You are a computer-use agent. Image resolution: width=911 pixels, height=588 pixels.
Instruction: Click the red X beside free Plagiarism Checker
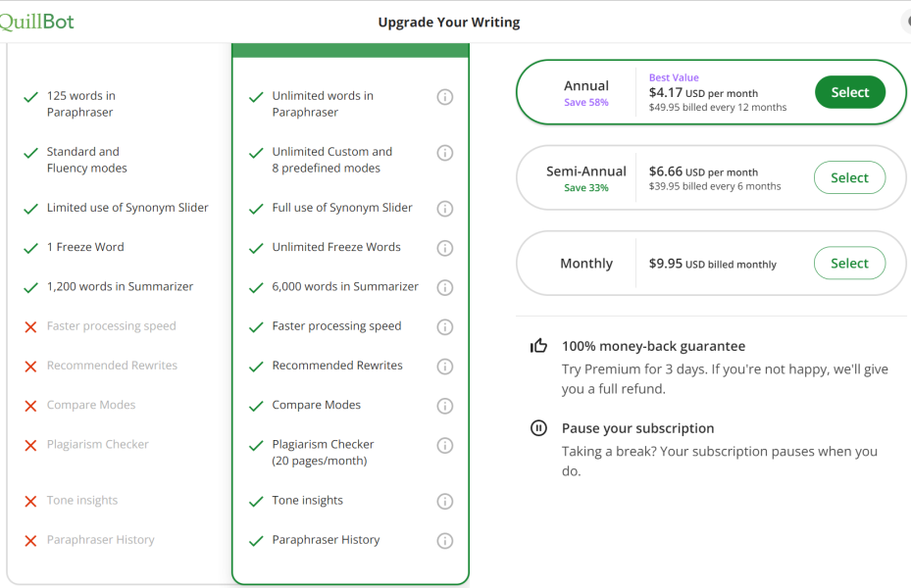(x=30, y=446)
